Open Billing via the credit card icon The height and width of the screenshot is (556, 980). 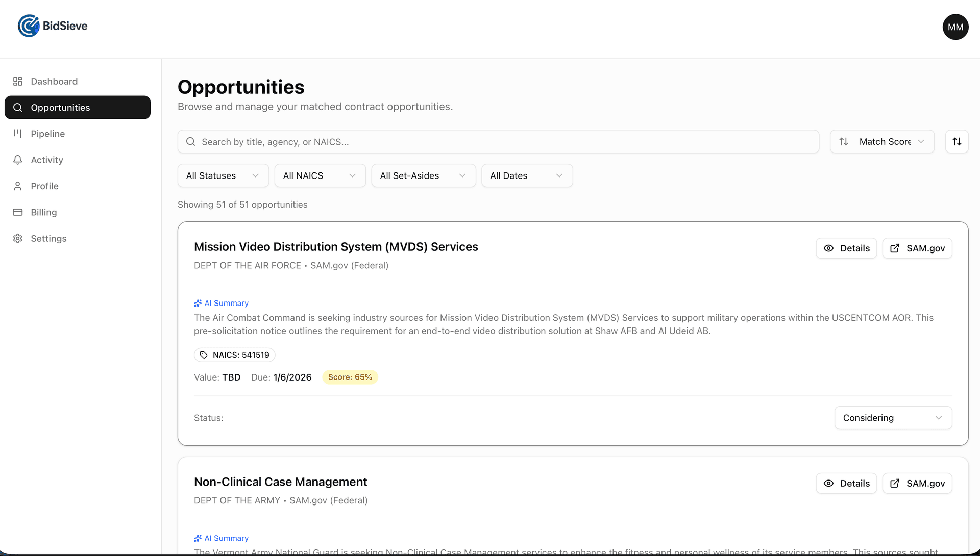pyautogui.click(x=17, y=212)
